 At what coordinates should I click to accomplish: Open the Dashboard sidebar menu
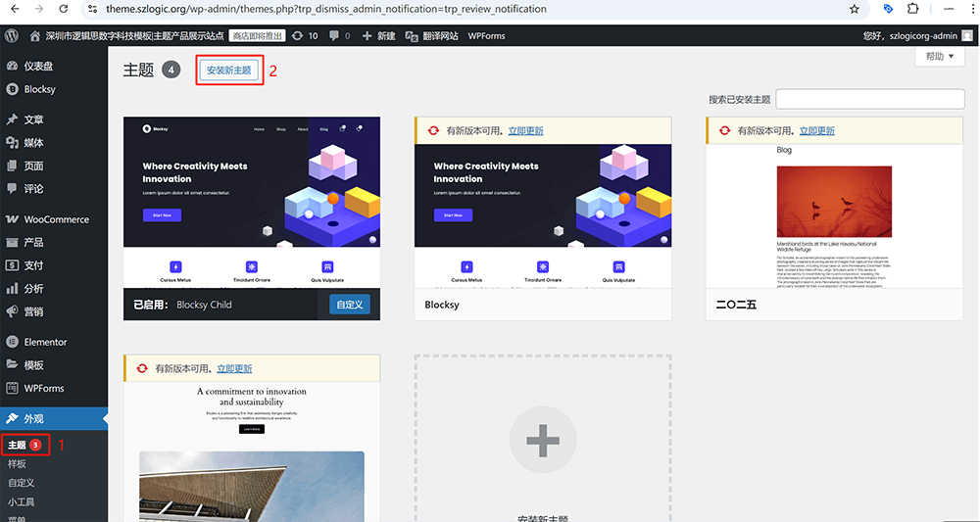[x=54, y=66]
